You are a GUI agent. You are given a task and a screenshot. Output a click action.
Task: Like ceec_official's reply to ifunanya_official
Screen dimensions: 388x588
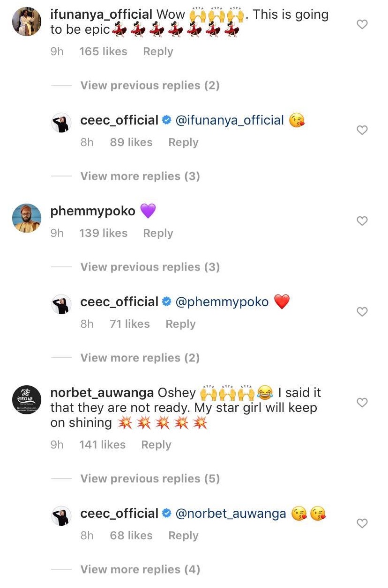[x=362, y=130]
